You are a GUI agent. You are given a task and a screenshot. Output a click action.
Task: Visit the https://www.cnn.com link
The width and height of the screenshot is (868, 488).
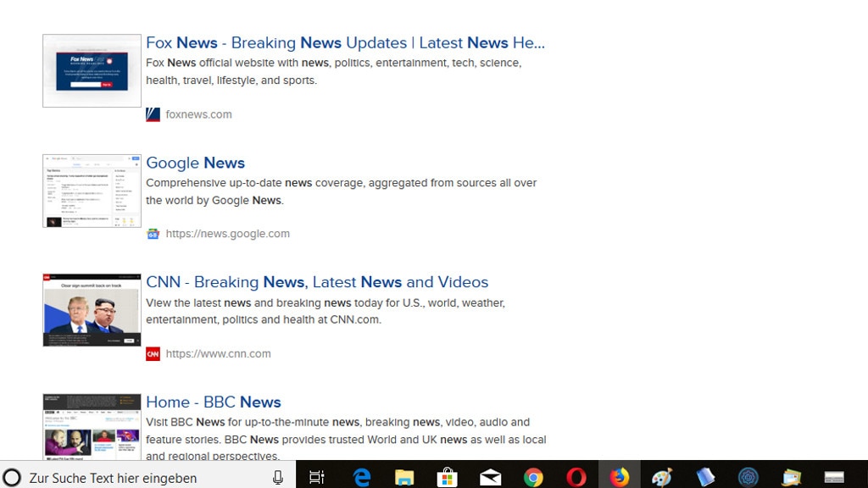point(217,353)
